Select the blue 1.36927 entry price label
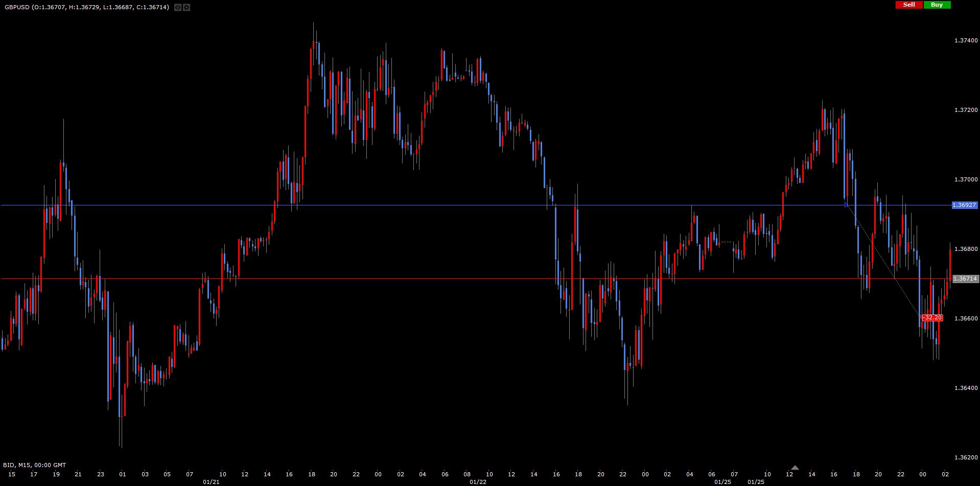 964,205
